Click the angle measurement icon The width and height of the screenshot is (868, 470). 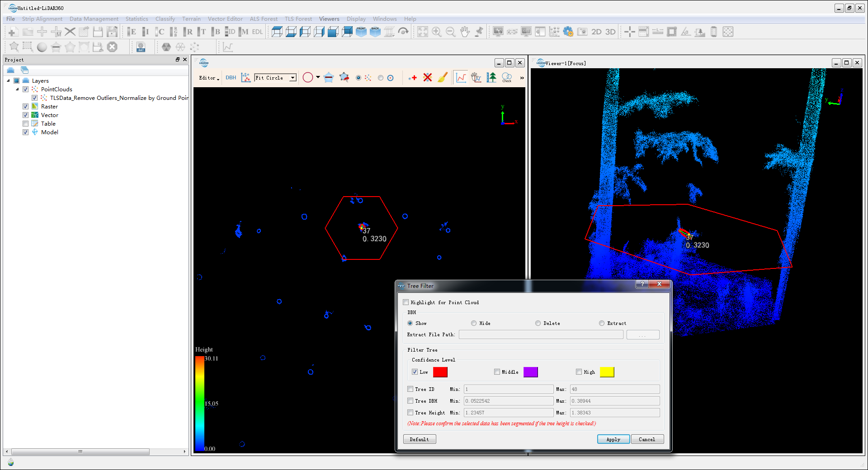tap(686, 32)
